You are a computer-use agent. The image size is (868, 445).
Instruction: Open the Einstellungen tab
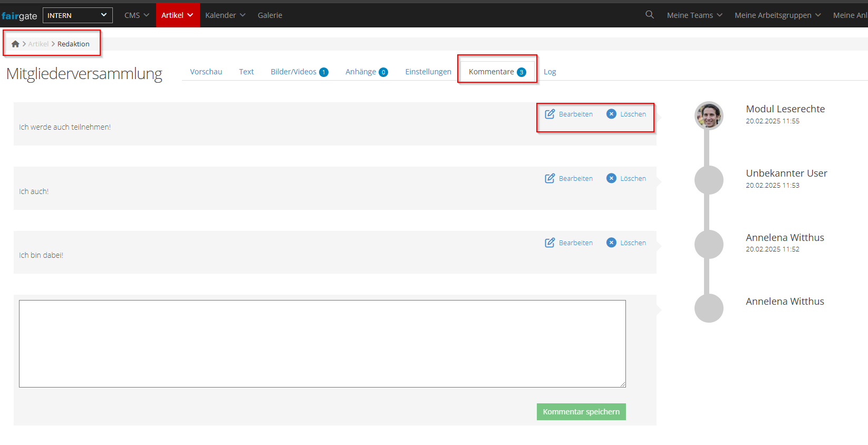coord(428,72)
